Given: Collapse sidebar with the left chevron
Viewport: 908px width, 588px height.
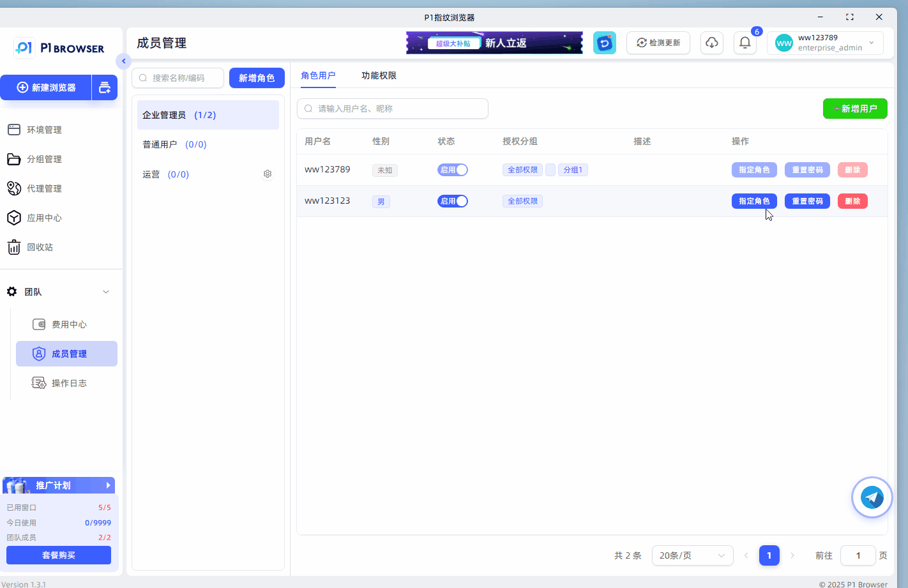Looking at the screenshot, I should [123, 61].
